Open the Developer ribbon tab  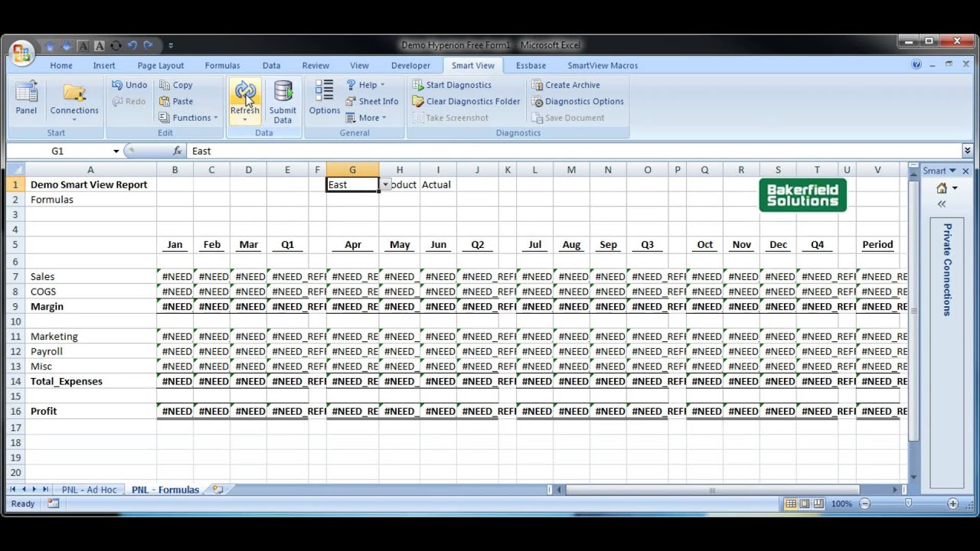(x=410, y=66)
